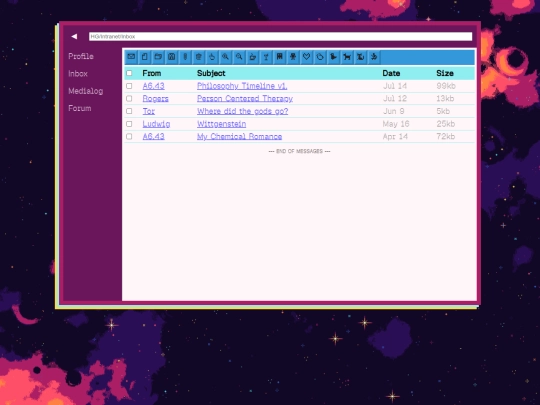
Task: Click the 99kb size value
Action: pyautogui.click(x=446, y=86)
